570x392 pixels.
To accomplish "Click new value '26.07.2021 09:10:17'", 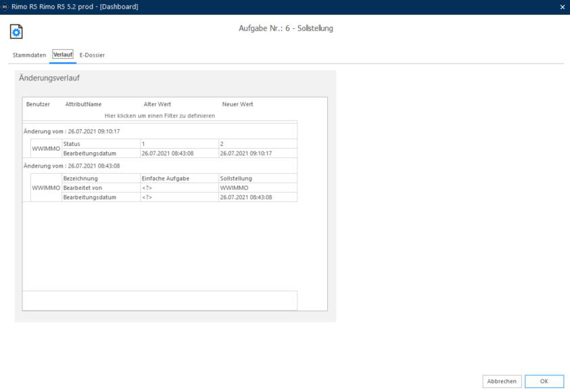I will click(258, 153).
